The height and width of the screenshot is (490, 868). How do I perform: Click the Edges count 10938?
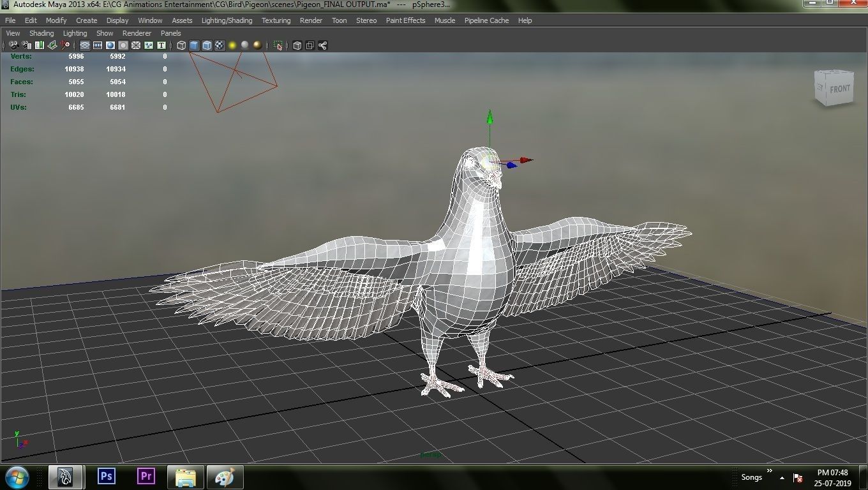[74, 69]
